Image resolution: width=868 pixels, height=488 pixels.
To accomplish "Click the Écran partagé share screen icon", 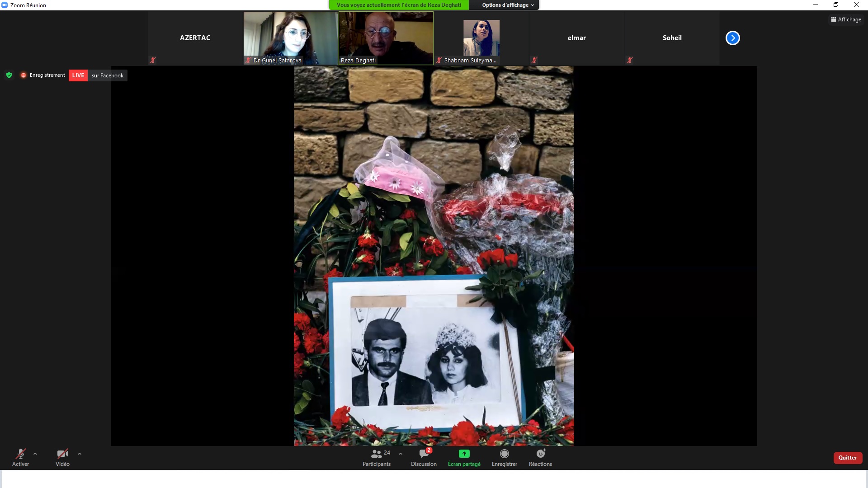I will (464, 454).
